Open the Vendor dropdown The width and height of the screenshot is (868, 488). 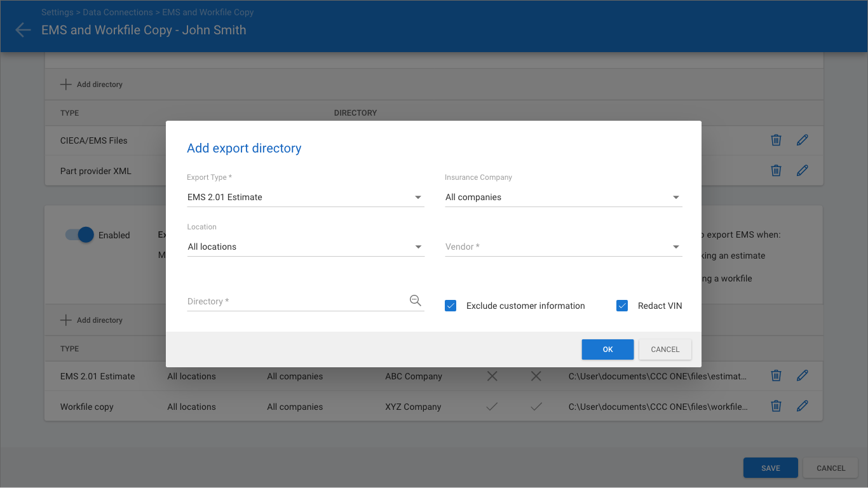click(x=564, y=247)
